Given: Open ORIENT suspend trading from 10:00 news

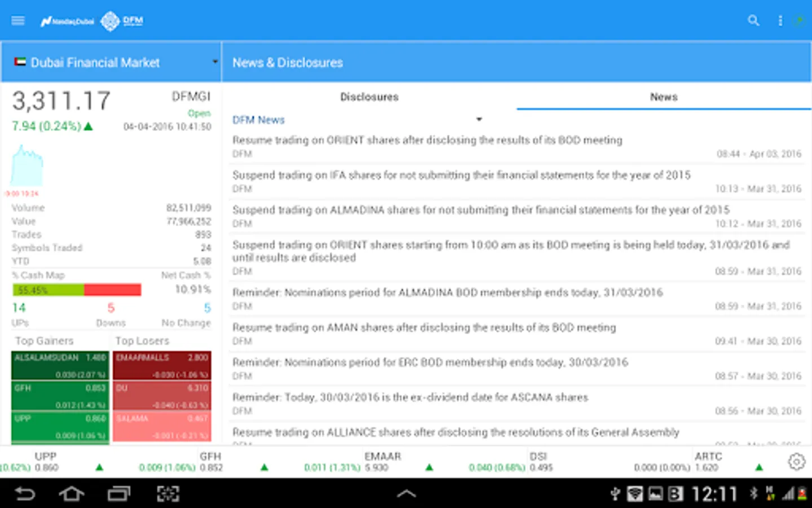Looking at the screenshot, I should 517,257.
